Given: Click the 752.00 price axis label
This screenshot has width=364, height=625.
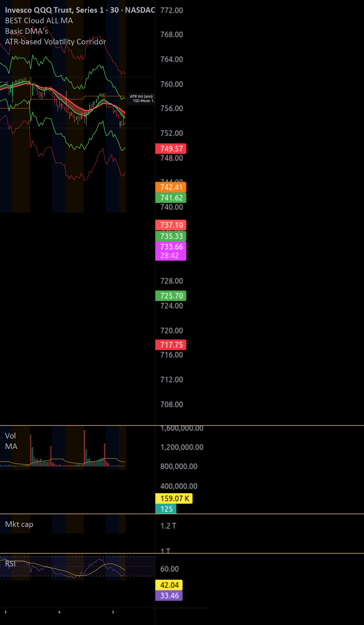Looking at the screenshot, I should point(171,133).
